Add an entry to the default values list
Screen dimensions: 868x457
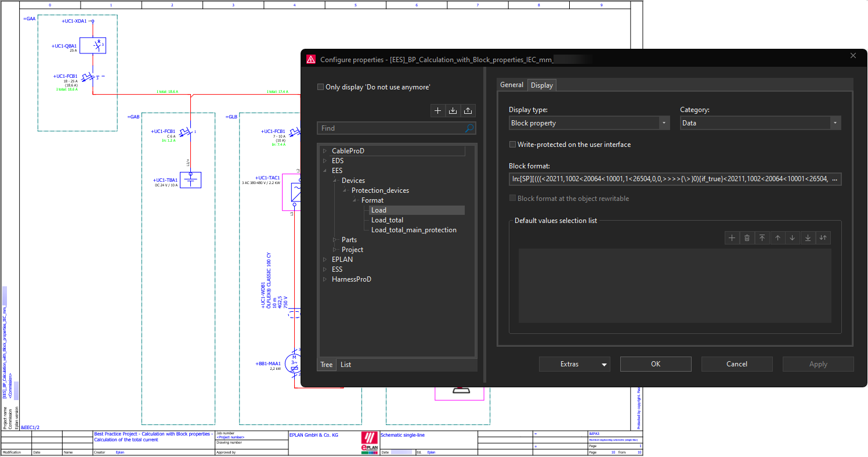click(732, 238)
